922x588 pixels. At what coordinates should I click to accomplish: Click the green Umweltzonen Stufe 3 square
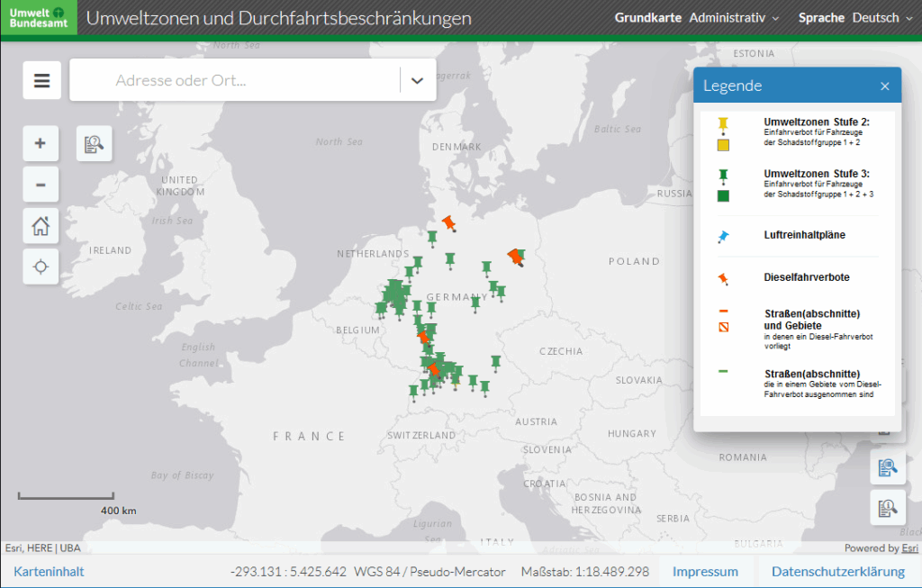tap(723, 195)
